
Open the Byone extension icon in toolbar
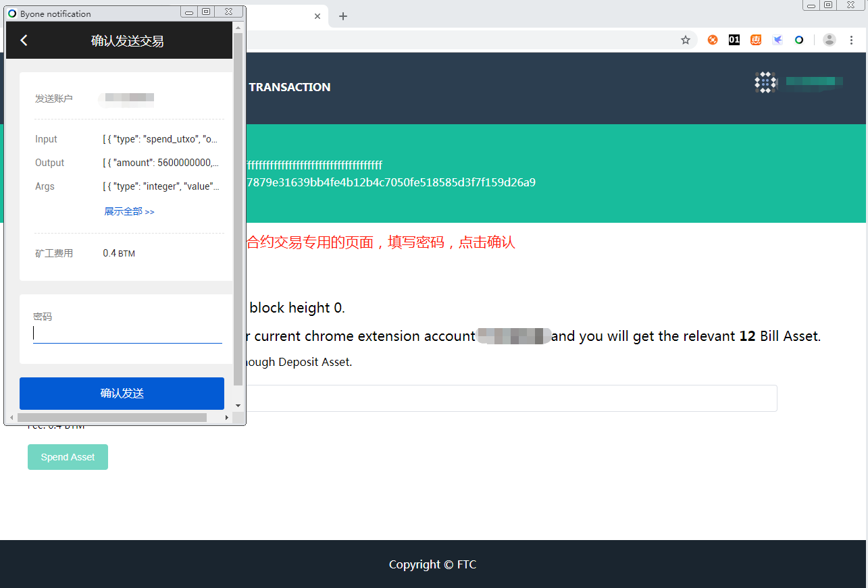(799, 40)
